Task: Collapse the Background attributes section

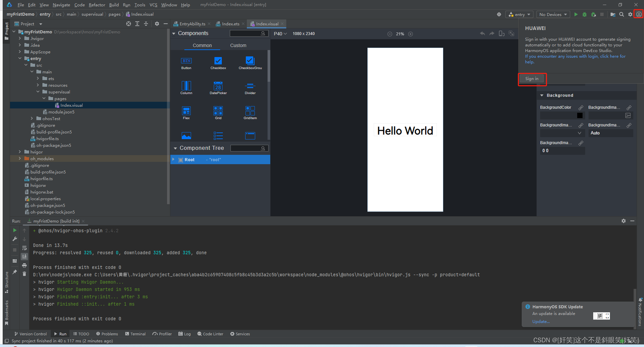Action: [x=542, y=95]
